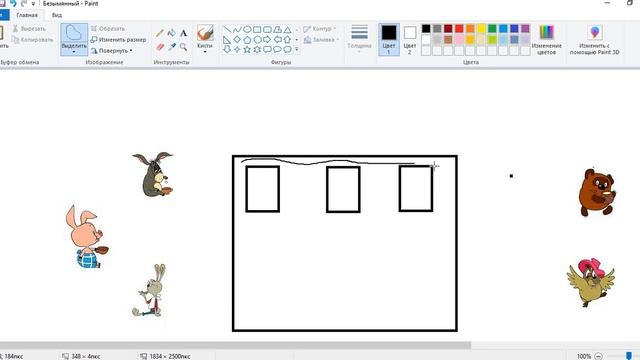Expand the Кисти brushes dropdown arrow
Screen dimensions: 640x360
point(205,52)
